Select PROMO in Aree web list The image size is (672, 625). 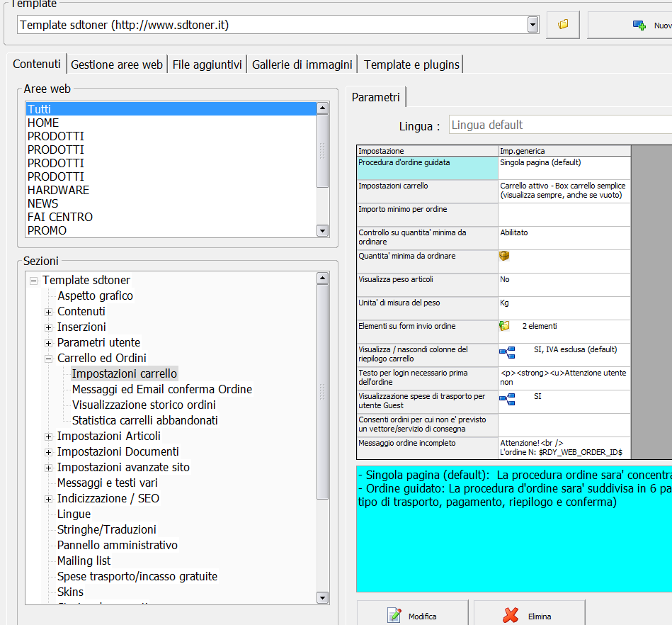[x=171, y=230]
